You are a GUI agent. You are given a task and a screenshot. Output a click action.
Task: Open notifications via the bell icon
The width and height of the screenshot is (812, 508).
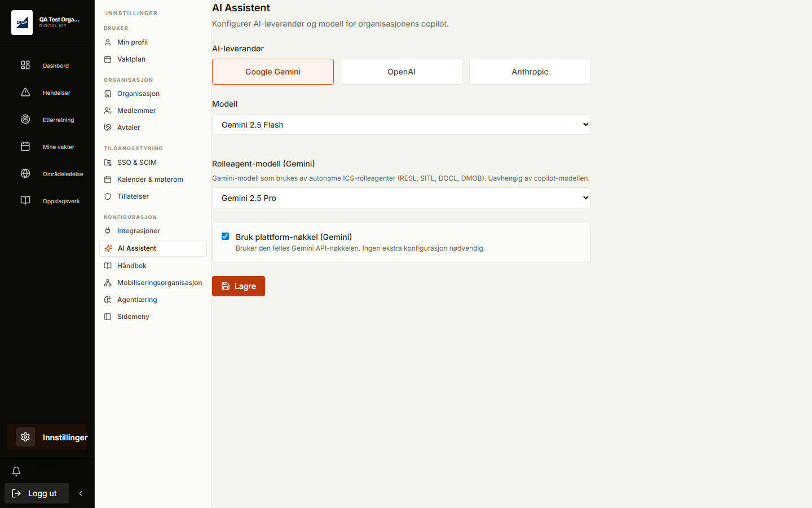(16, 471)
